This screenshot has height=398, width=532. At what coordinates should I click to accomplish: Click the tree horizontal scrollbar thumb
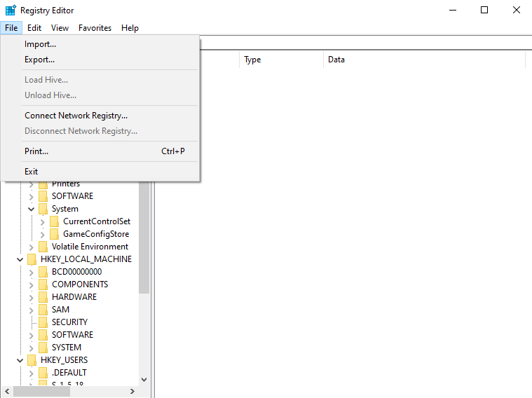pyautogui.click(x=41, y=392)
